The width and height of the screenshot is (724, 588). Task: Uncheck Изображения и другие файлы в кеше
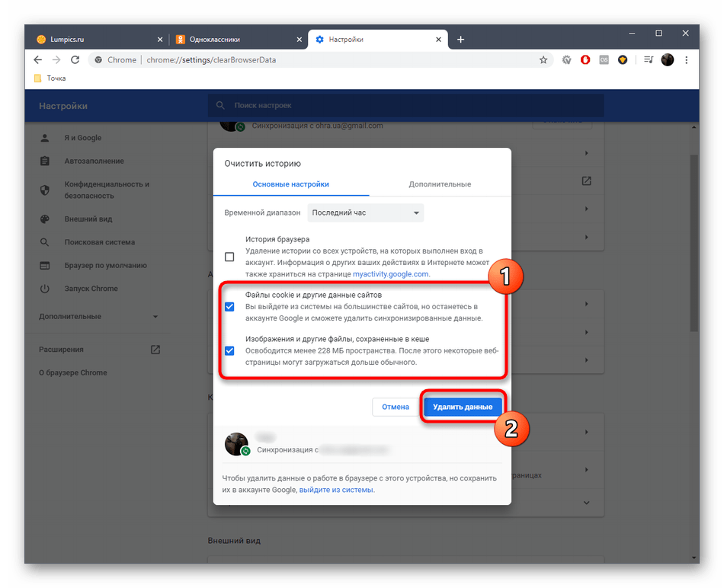click(229, 351)
